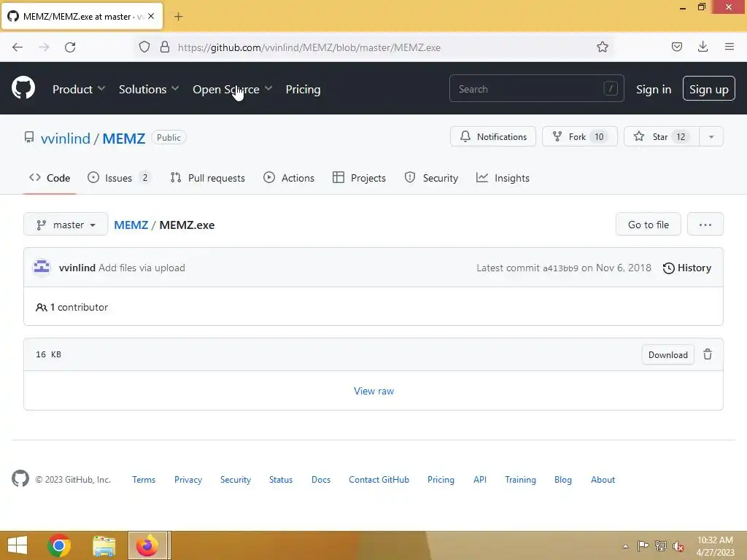The image size is (747, 560).
Task: Click the Go to file button
Action: [x=648, y=225]
